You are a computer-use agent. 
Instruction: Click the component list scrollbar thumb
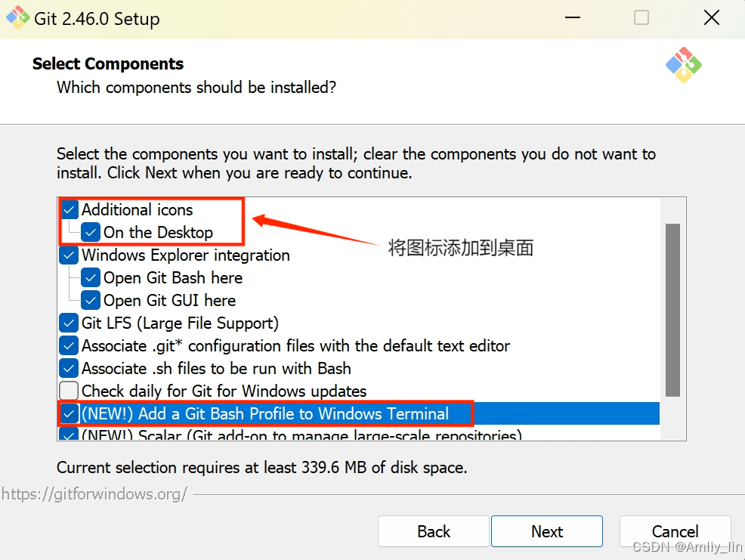pyautogui.click(x=672, y=310)
